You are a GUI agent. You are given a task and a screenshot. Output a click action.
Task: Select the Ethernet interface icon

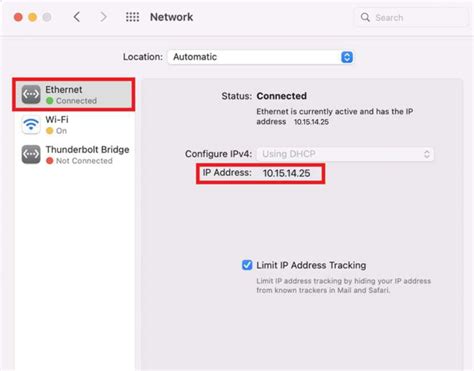pos(31,94)
